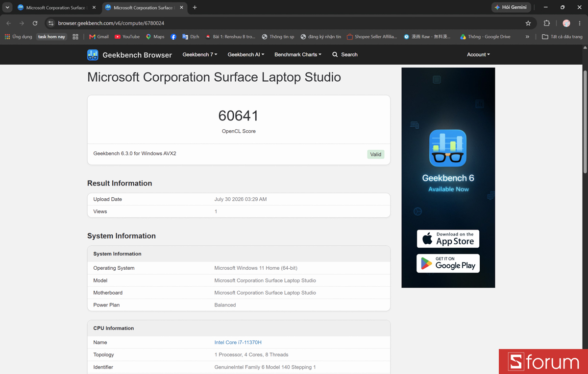Image resolution: width=588 pixels, height=374 pixels.
Task: Open the Facebook bookmark icon
Action: pos(173,37)
